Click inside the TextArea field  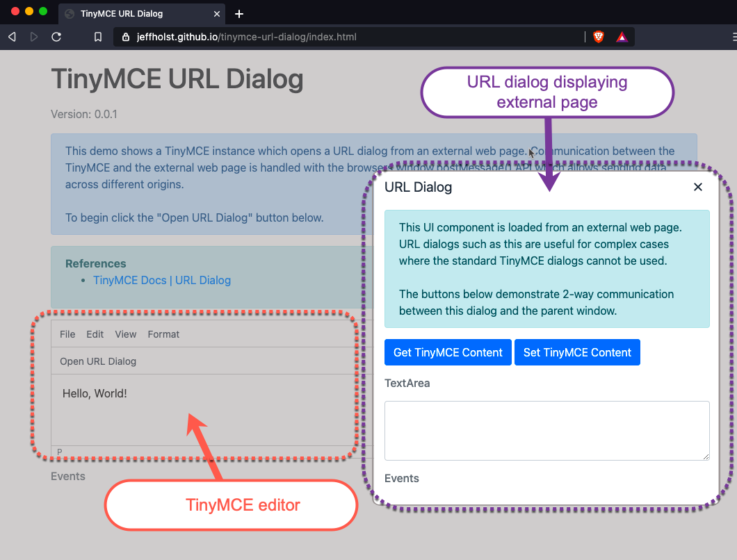point(547,430)
